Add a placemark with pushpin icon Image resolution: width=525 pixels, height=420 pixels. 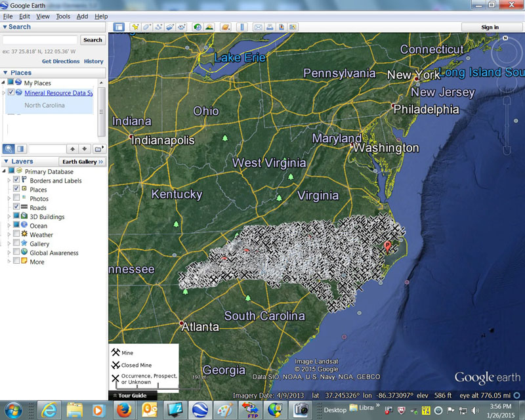(x=135, y=27)
